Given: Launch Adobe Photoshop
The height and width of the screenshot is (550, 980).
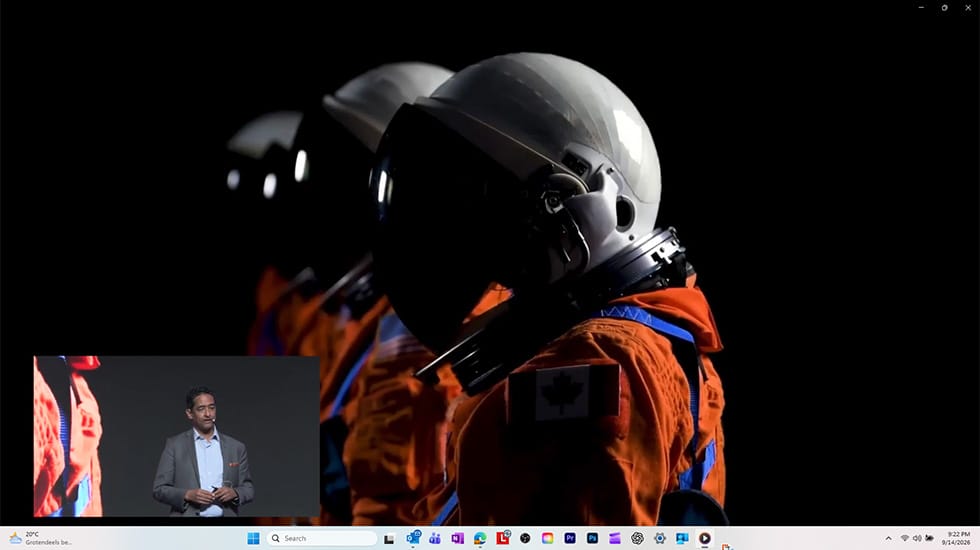Looking at the screenshot, I should 592,538.
